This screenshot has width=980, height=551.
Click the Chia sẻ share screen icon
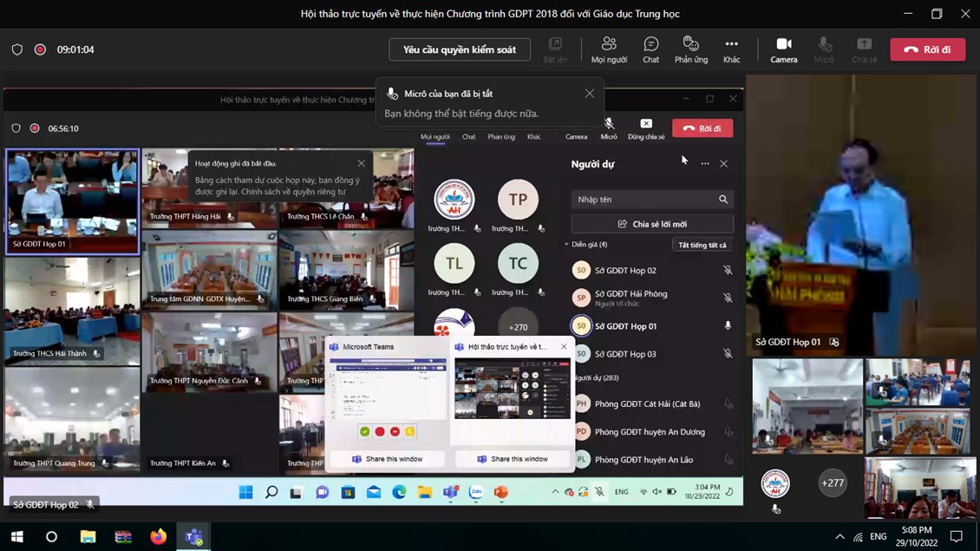(x=864, y=49)
